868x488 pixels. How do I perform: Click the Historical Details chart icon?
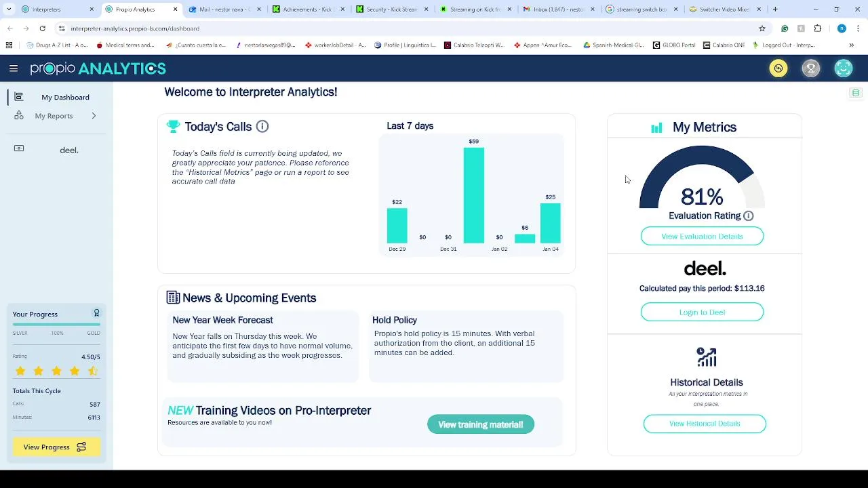[x=707, y=357]
